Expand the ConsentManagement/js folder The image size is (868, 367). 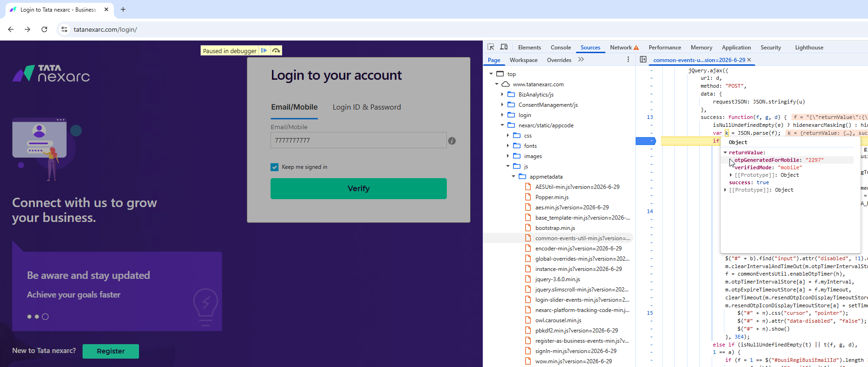coord(502,105)
